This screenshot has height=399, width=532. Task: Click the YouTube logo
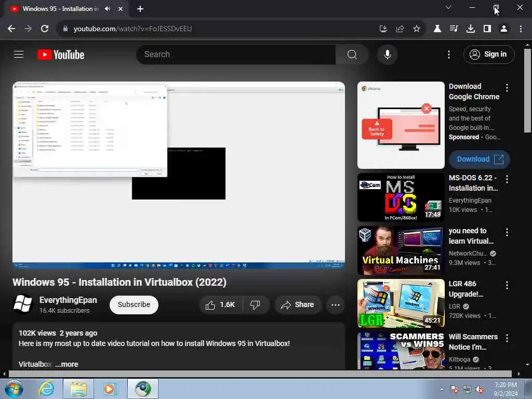click(x=61, y=55)
